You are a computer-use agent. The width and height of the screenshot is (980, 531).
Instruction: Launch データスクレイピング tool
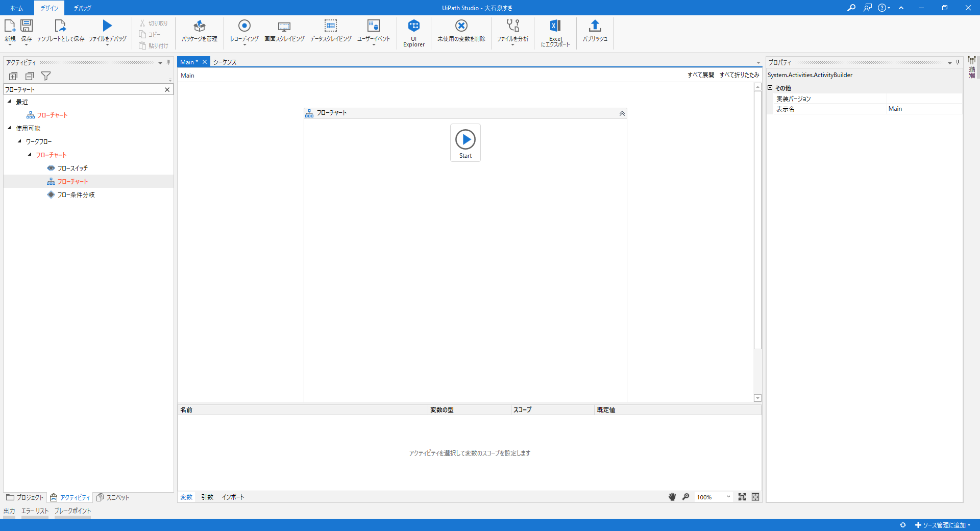coord(331,31)
